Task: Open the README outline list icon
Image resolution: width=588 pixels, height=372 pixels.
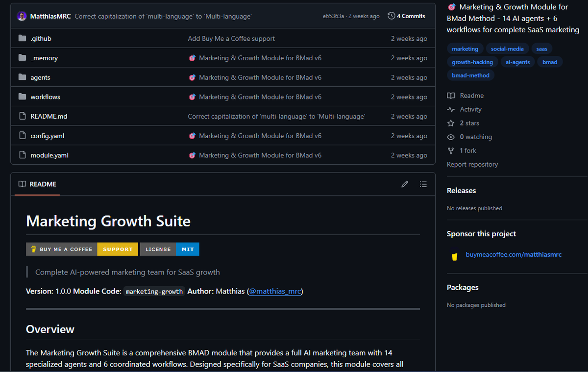Action: click(423, 184)
